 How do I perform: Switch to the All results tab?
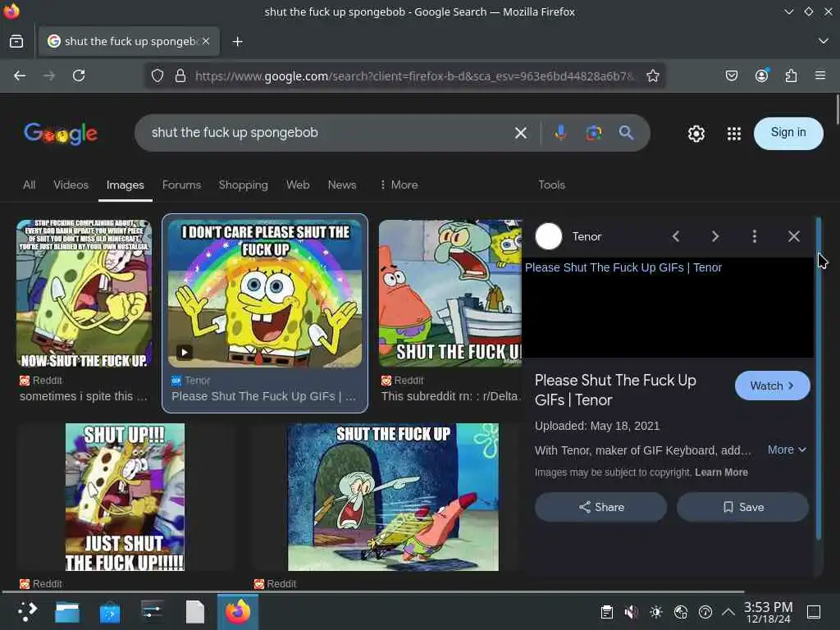(x=29, y=185)
